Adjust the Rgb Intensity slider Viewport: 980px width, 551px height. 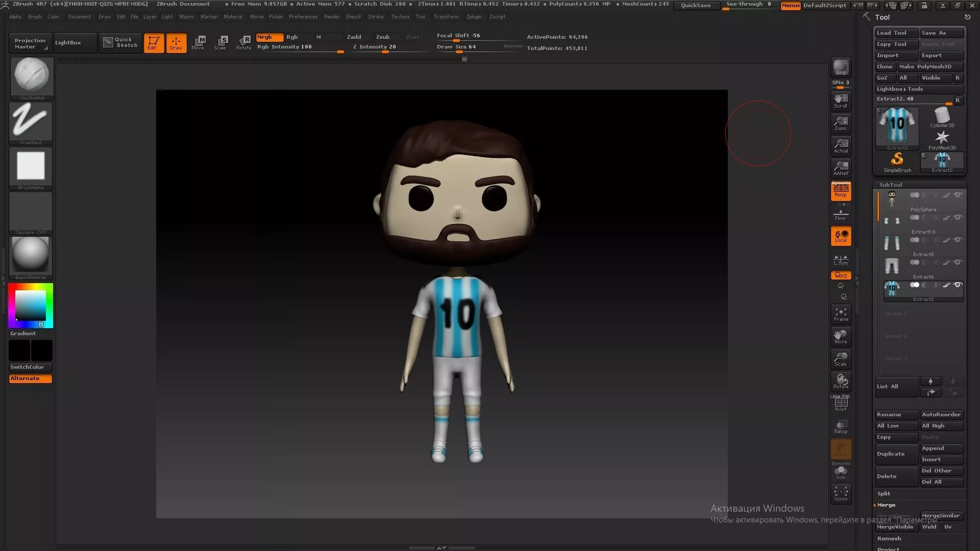[300, 47]
